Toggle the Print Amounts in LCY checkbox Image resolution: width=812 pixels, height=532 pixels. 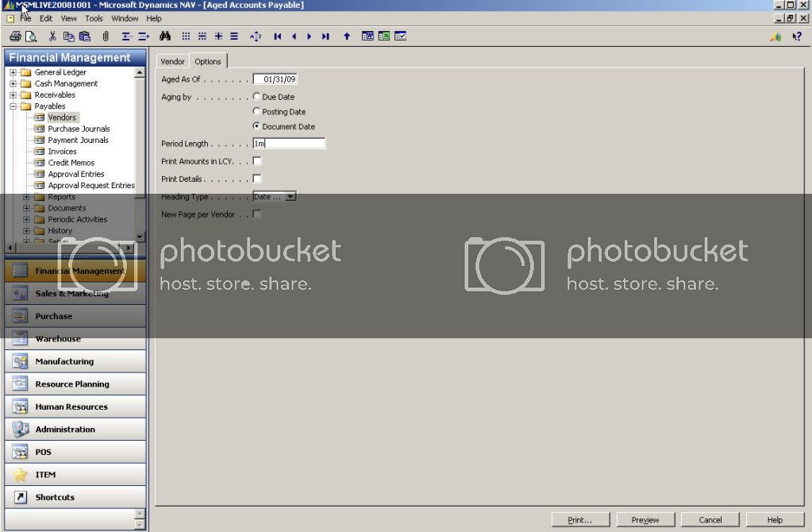tap(257, 161)
